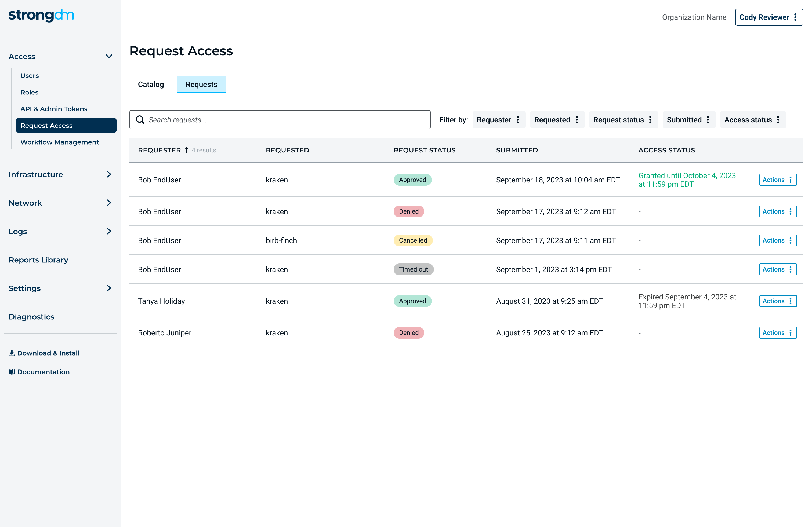Open Actions for Tanya Holiday's request
This screenshot has height=527, width=812.
[x=778, y=301]
